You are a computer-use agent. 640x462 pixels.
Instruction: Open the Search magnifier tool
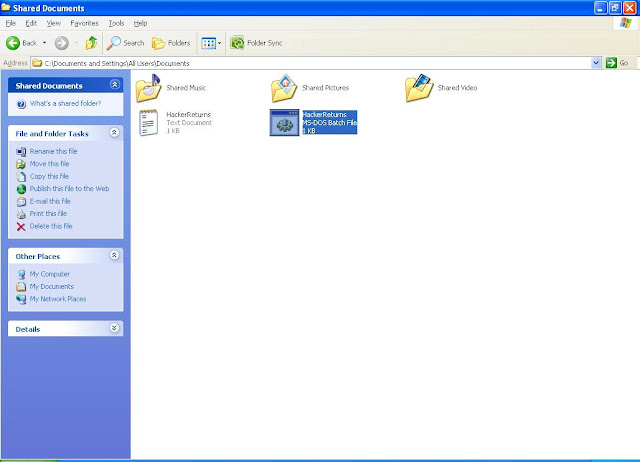click(126, 43)
